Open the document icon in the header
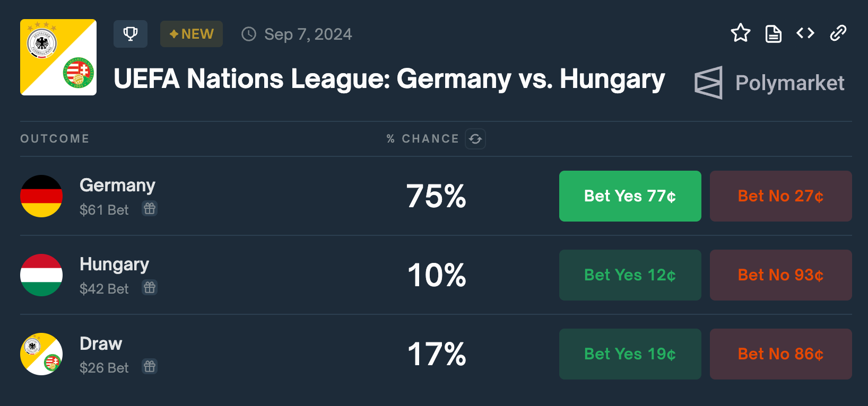Viewport: 868px width, 406px height. [x=773, y=33]
